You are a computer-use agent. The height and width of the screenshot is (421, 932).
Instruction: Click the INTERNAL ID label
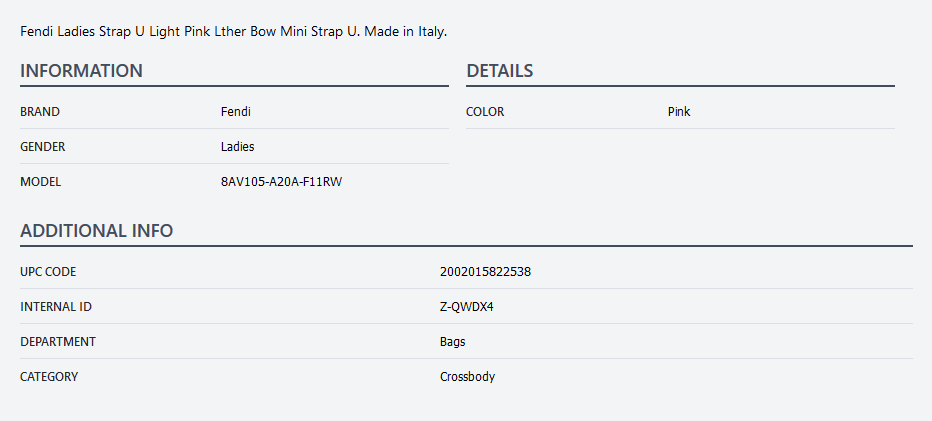tap(56, 307)
